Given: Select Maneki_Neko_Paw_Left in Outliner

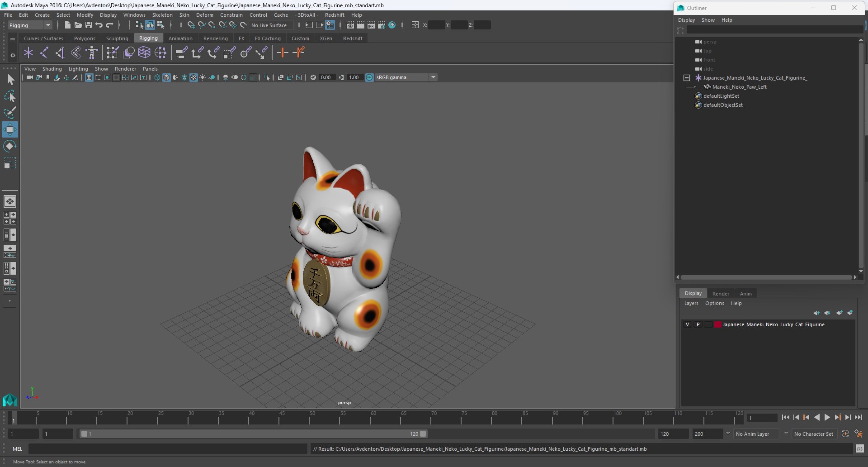Looking at the screenshot, I should (x=739, y=87).
